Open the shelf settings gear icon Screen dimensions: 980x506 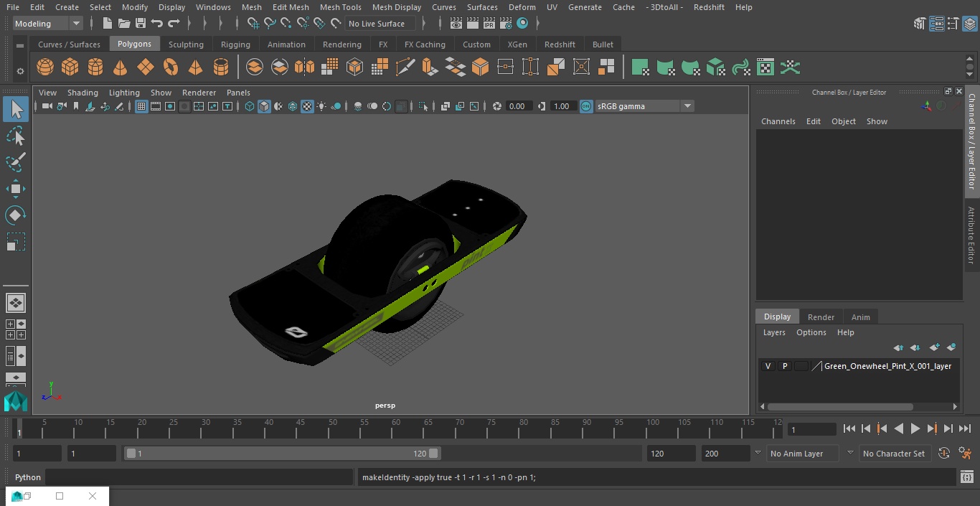pyautogui.click(x=20, y=71)
